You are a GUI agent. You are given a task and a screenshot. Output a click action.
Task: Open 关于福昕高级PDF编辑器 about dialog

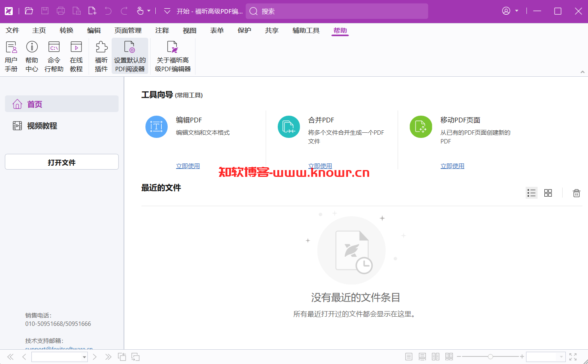coord(173,56)
